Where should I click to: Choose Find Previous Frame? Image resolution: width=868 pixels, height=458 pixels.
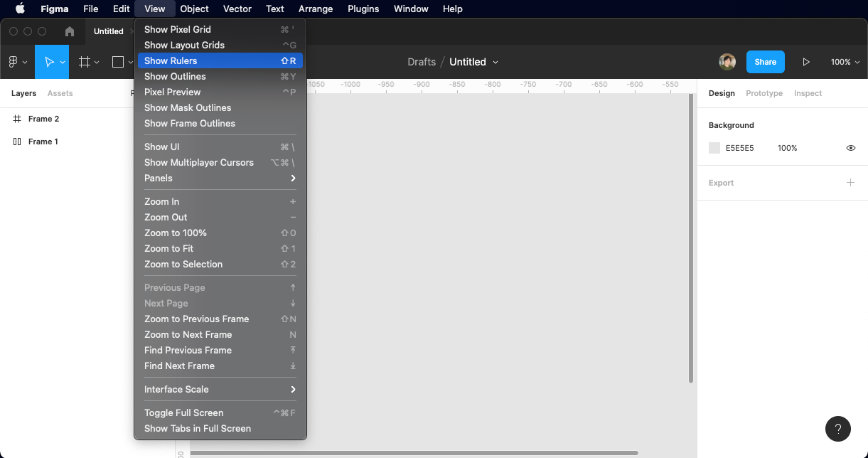point(220,350)
